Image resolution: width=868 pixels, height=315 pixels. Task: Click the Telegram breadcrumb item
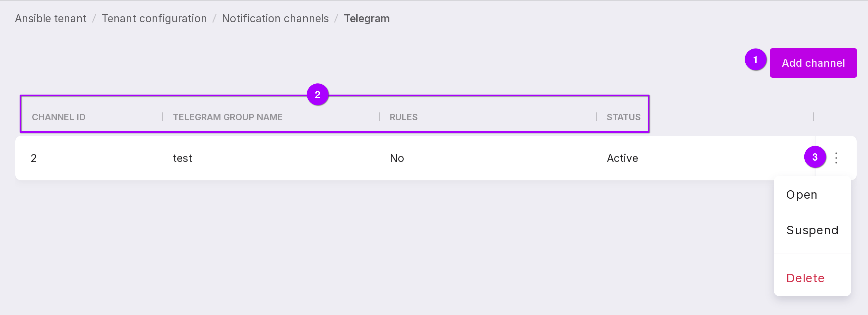click(367, 19)
